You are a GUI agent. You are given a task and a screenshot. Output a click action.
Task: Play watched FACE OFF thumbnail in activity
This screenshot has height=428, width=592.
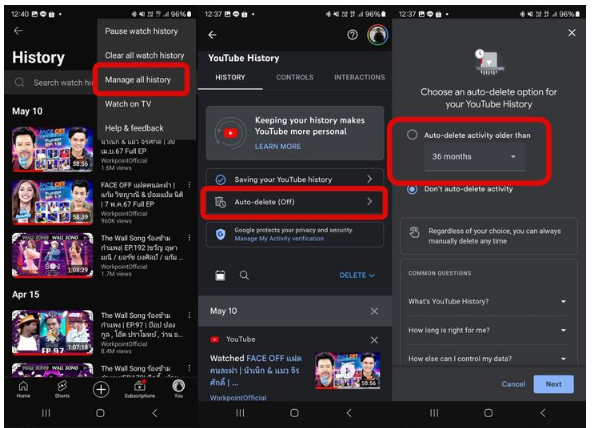coord(348,371)
